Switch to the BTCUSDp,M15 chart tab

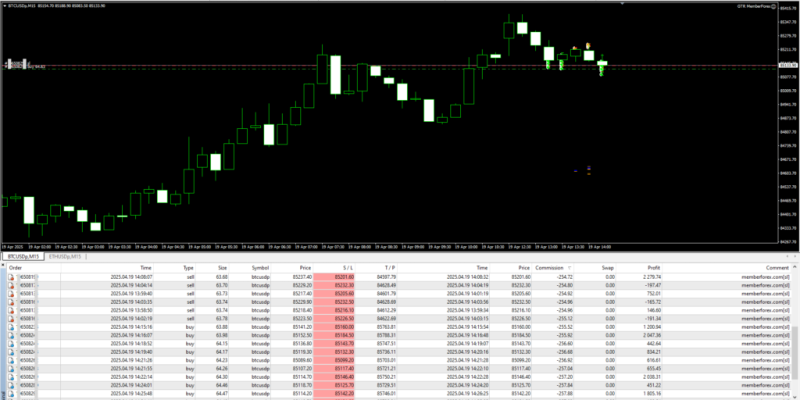22,256
